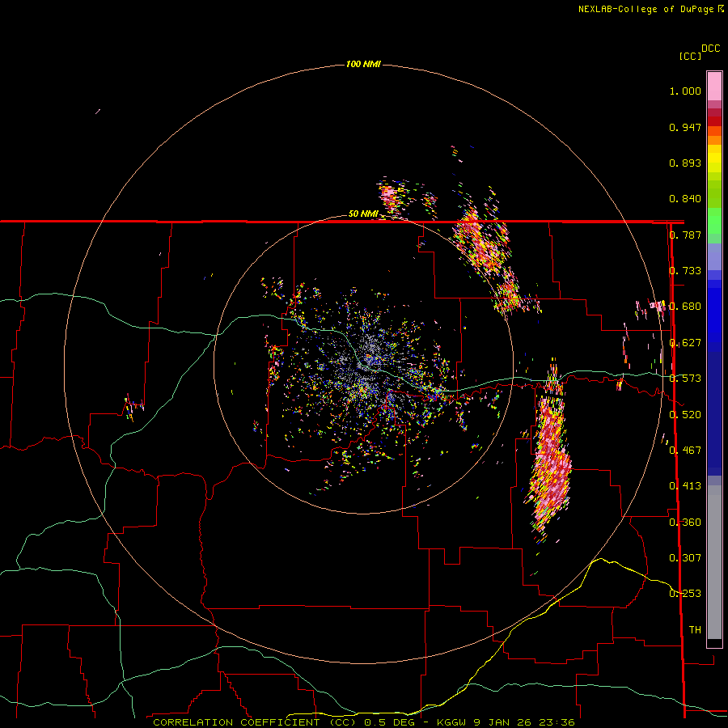
Task: Select the 0.787 scale value
Action: pyautogui.click(x=685, y=235)
